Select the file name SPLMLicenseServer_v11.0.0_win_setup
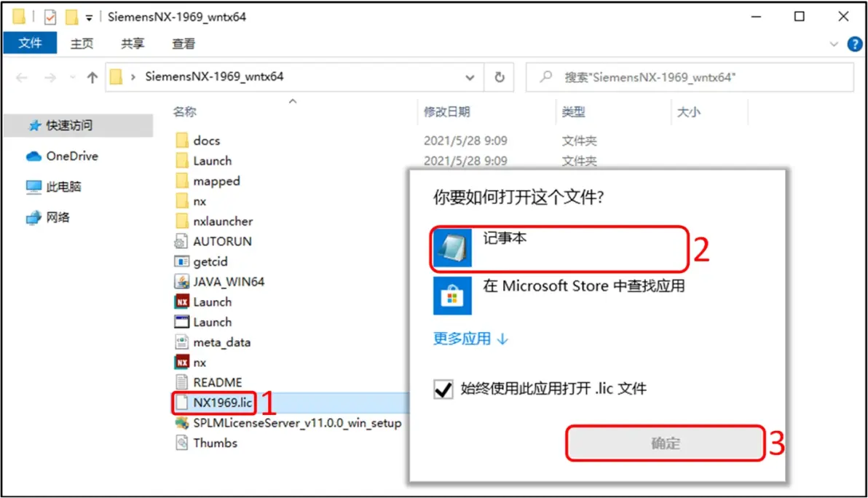 point(297,423)
